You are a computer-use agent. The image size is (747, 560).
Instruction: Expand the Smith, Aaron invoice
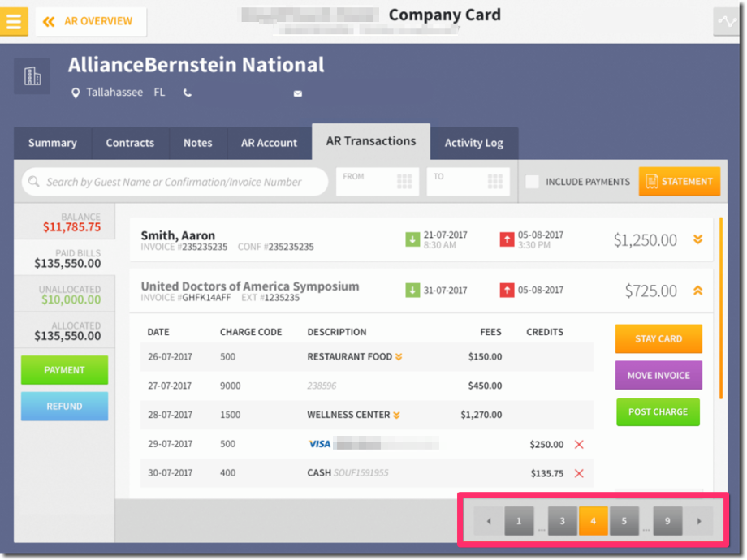click(698, 239)
